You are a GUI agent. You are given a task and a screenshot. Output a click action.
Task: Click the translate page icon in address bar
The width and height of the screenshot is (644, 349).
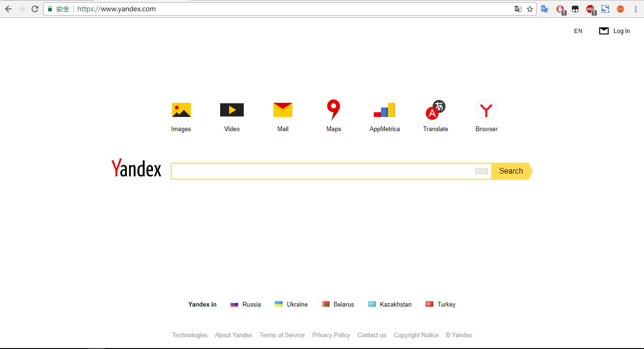tap(518, 9)
